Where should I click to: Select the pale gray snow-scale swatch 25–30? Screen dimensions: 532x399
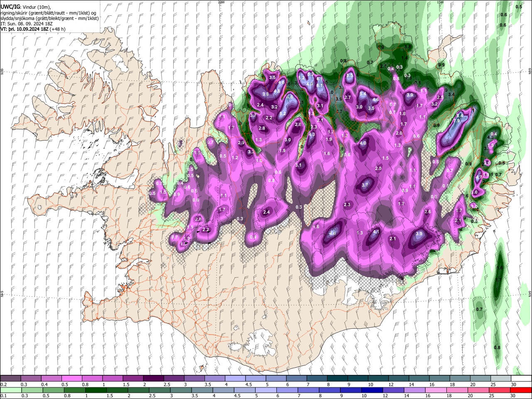pos(500,379)
